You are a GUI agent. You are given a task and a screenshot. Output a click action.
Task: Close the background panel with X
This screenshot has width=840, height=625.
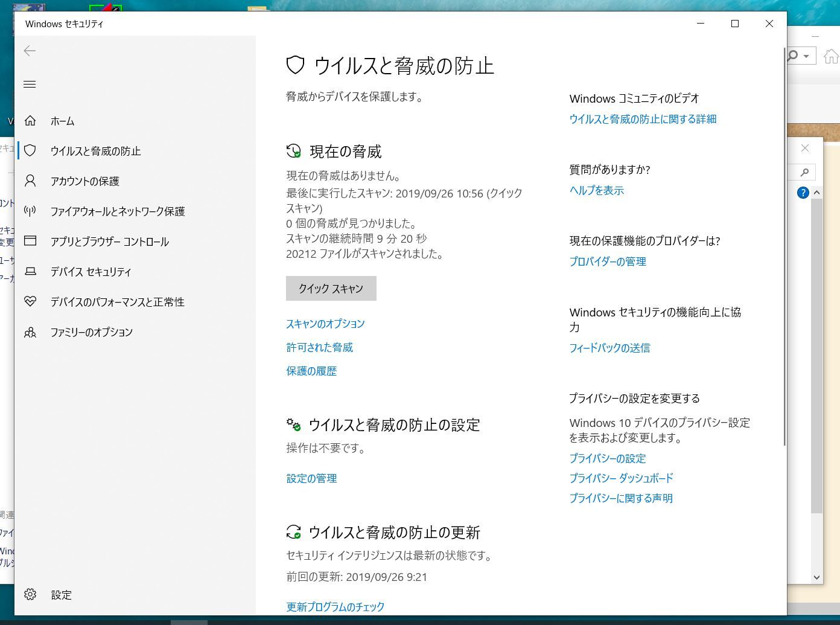tap(805, 148)
